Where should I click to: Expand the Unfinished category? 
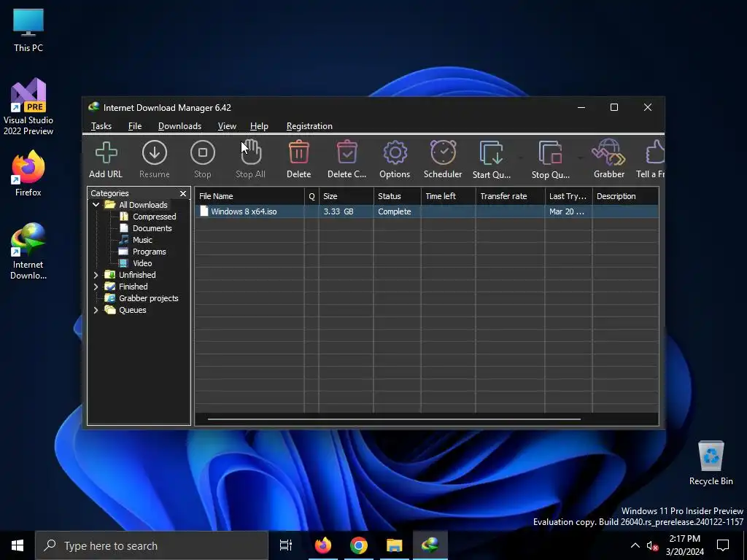(x=96, y=275)
